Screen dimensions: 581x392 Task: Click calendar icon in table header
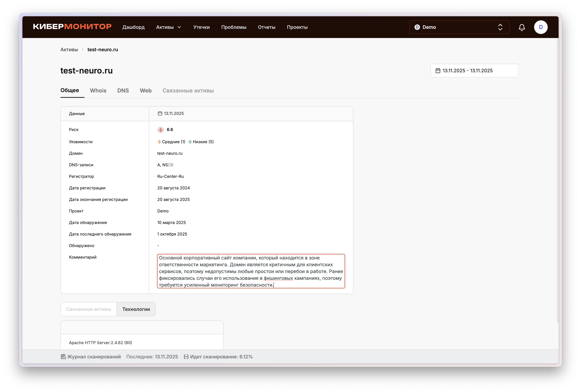pyautogui.click(x=160, y=113)
